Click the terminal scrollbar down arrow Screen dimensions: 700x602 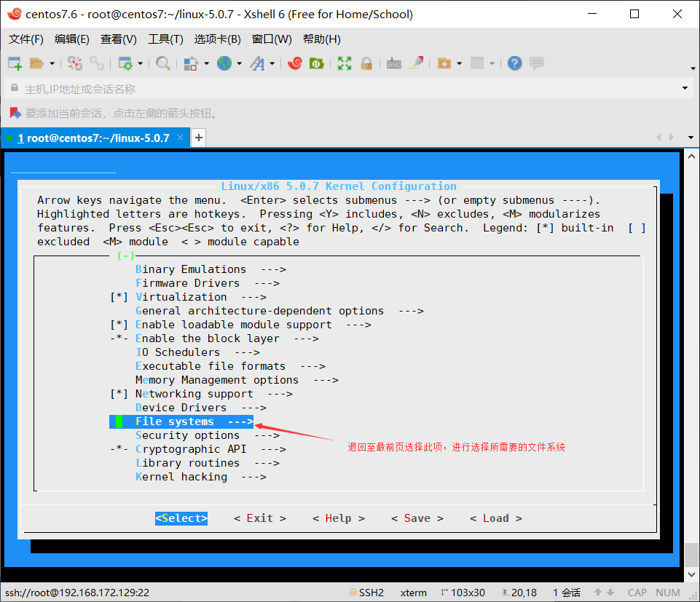(x=691, y=574)
